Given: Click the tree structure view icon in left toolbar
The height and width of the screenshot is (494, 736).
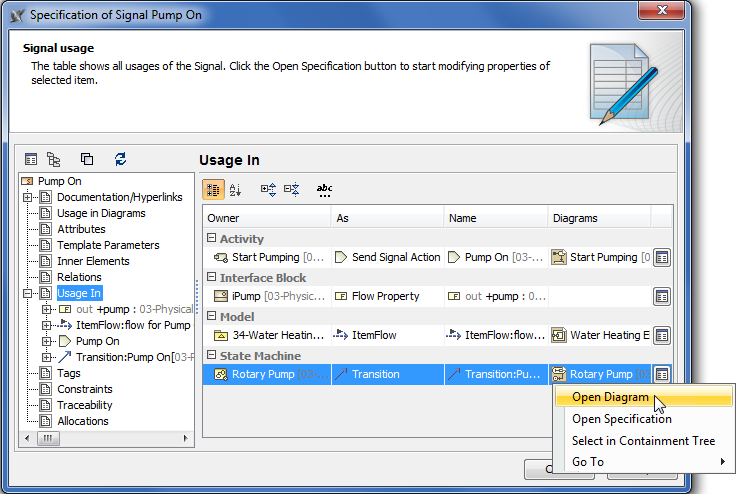Looking at the screenshot, I should pyautogui.click(x=54, y=159).
